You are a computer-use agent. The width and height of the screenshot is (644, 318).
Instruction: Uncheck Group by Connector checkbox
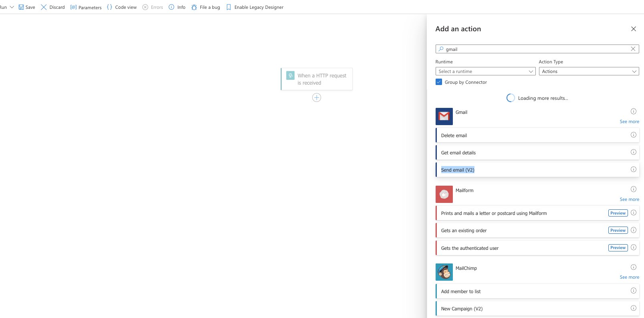coord(439,82)
